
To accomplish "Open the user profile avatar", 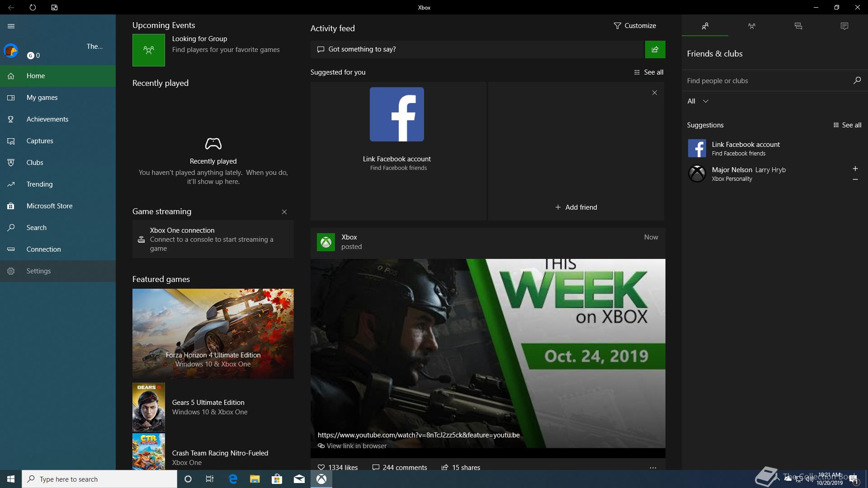I will [11, 51].
